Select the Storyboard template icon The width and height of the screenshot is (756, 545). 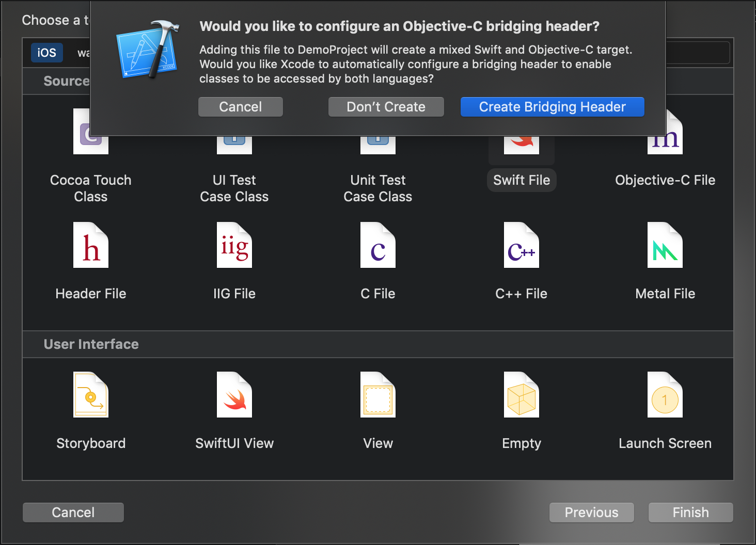(91, 395)
